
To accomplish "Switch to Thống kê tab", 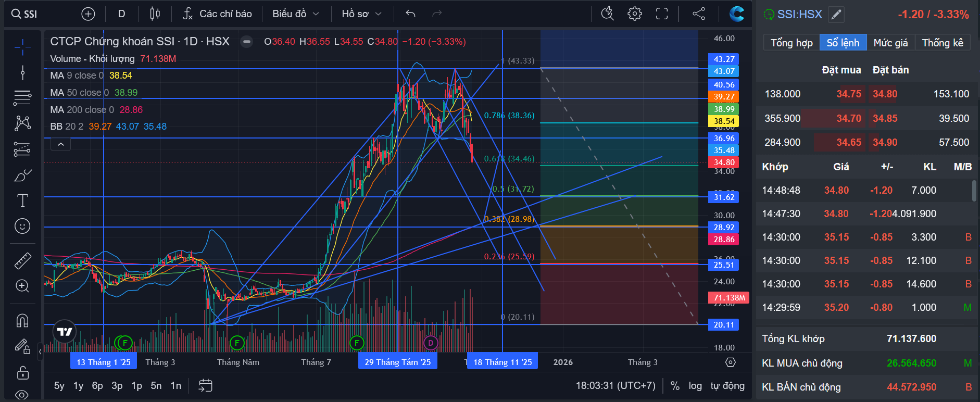I will tap(943, 43).
